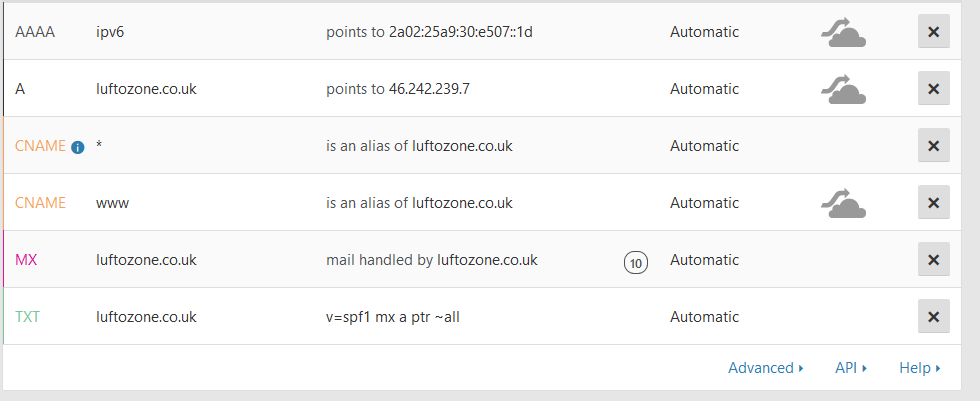The width and height of the screenshot is (980, 401).
Task: Expand the Advanced options
Action: coord(765,368)
